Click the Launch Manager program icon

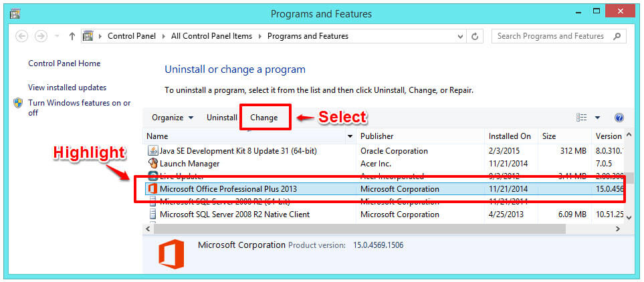(x=152, y=164)
